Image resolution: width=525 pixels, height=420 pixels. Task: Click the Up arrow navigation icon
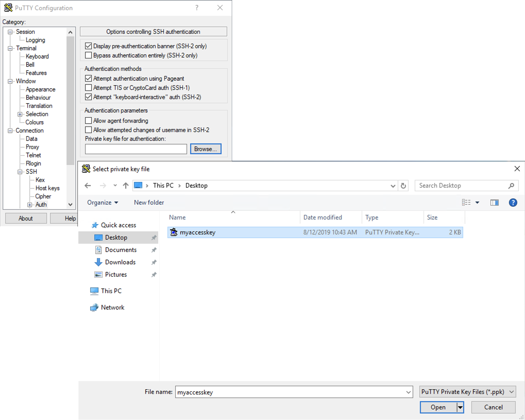(126, 186)
